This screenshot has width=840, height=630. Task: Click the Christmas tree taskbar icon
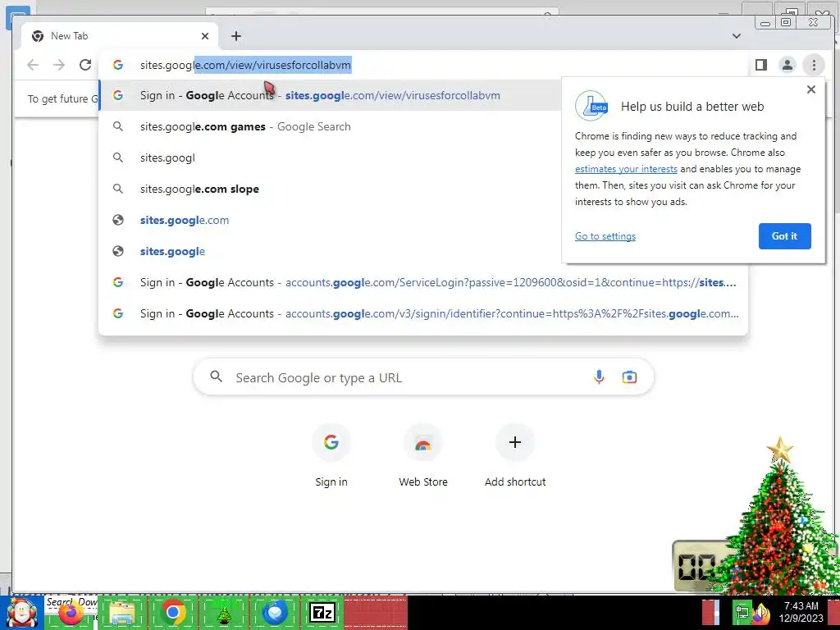[x=223, y=614]
